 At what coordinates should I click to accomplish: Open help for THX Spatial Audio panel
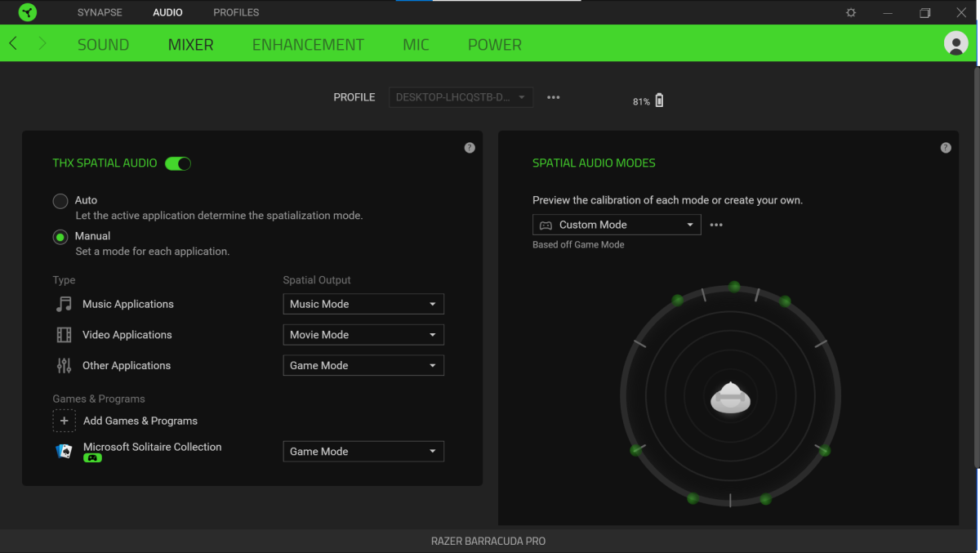click(470, 148)
